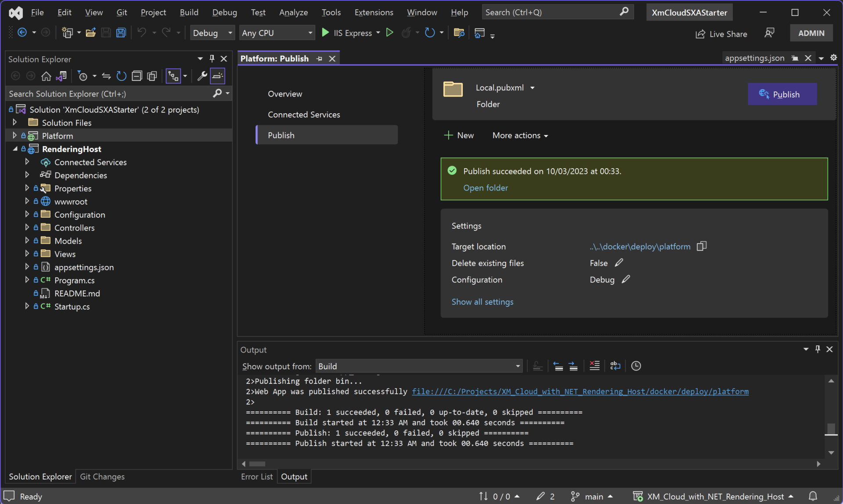This screenshot has height=504, width=843.
Task: Toggle word wrap in the Output window
Action: 615,366
